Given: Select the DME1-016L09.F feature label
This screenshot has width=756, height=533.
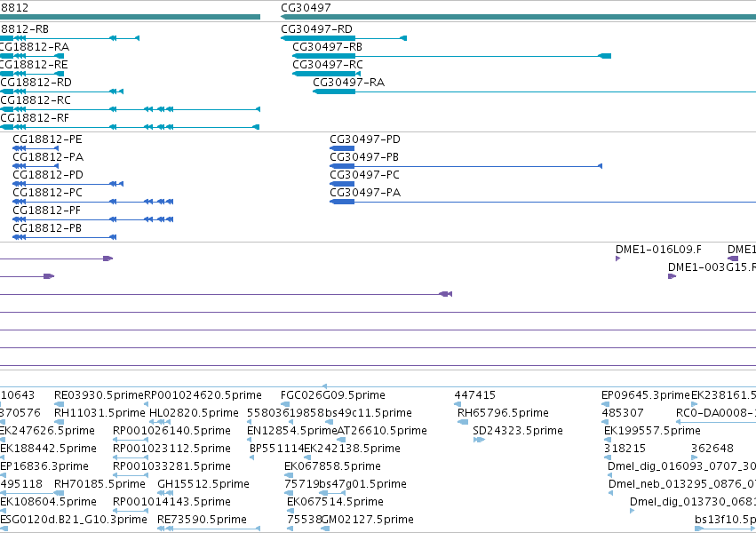Looking at the screenshot, I should pos(658,250).
